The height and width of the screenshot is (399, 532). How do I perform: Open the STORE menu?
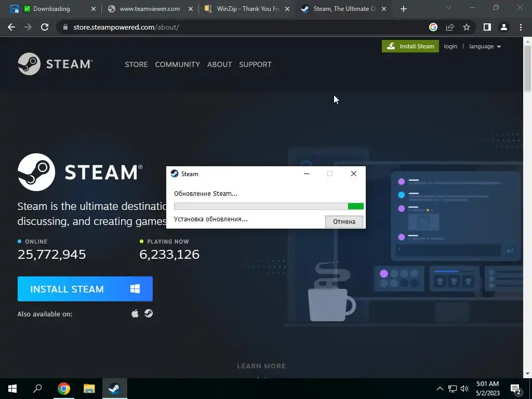[136, 64]
